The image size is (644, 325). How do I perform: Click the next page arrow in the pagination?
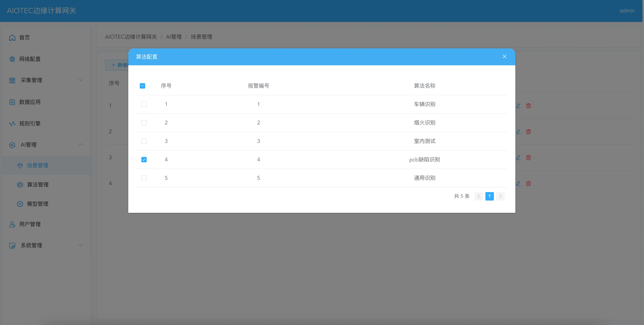[500, 196]
